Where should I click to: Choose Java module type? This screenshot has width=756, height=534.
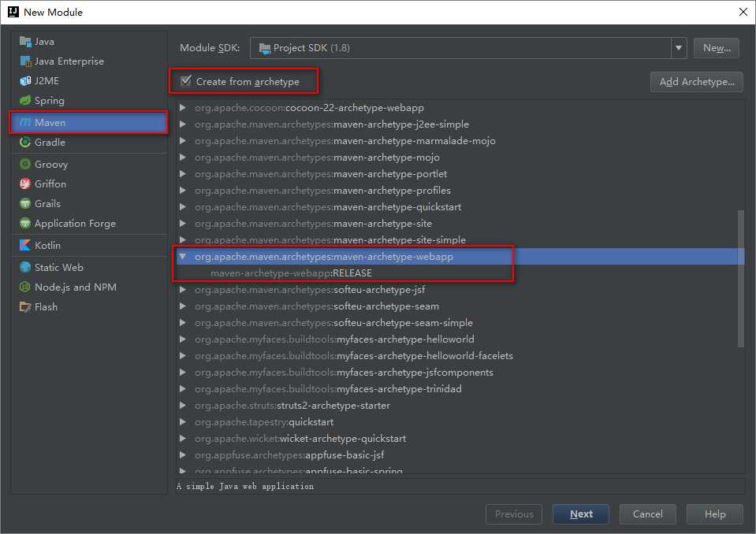pos(89,42)
